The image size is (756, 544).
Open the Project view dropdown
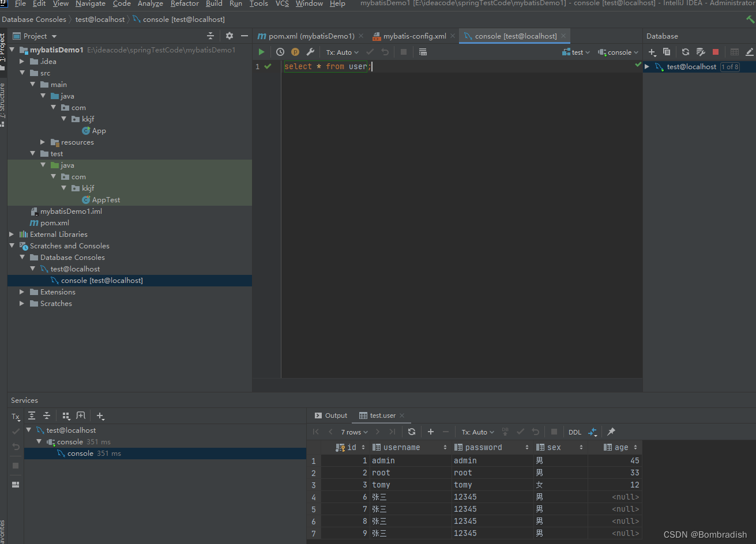35,36
